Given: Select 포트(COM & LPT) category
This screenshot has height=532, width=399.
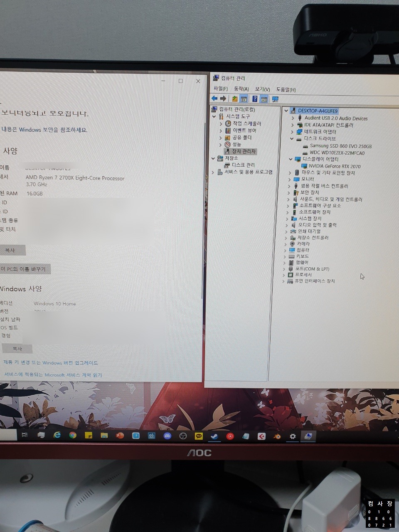Looking at the screenshot, I should (x=312, y=269).
